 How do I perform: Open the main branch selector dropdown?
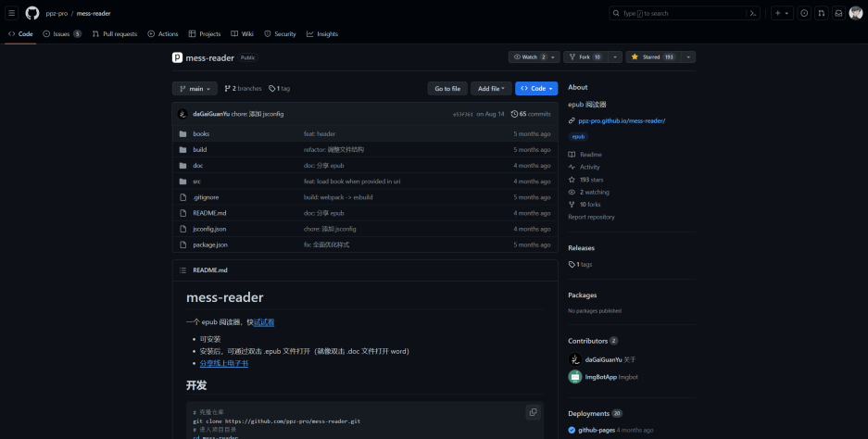195,89
